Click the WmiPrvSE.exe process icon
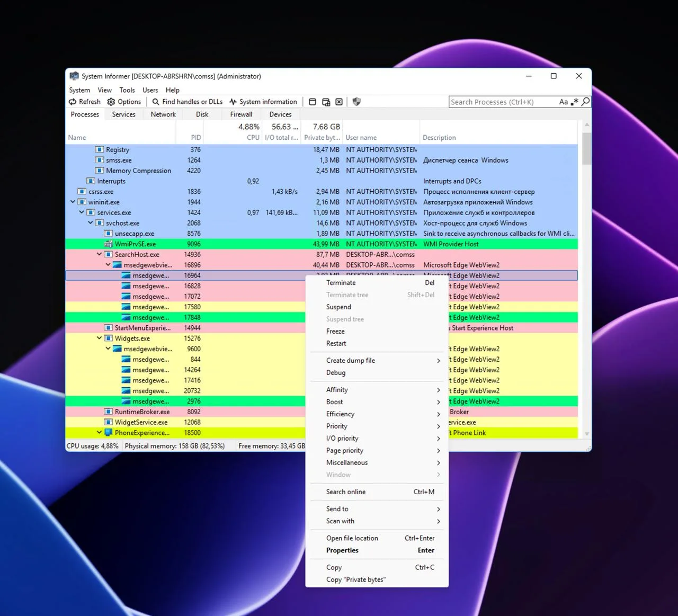Screen dimensions: 678x616 (x=109, y=244)
